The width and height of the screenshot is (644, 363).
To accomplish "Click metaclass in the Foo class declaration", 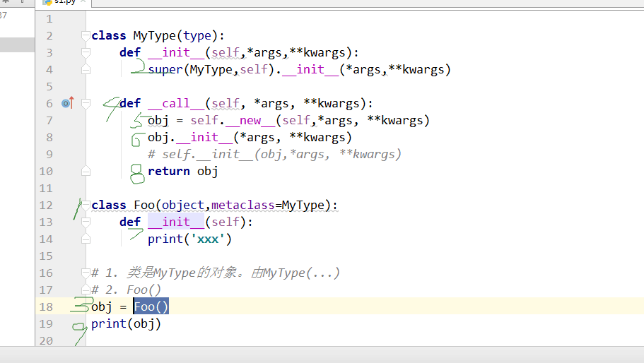I will point(242,205).
